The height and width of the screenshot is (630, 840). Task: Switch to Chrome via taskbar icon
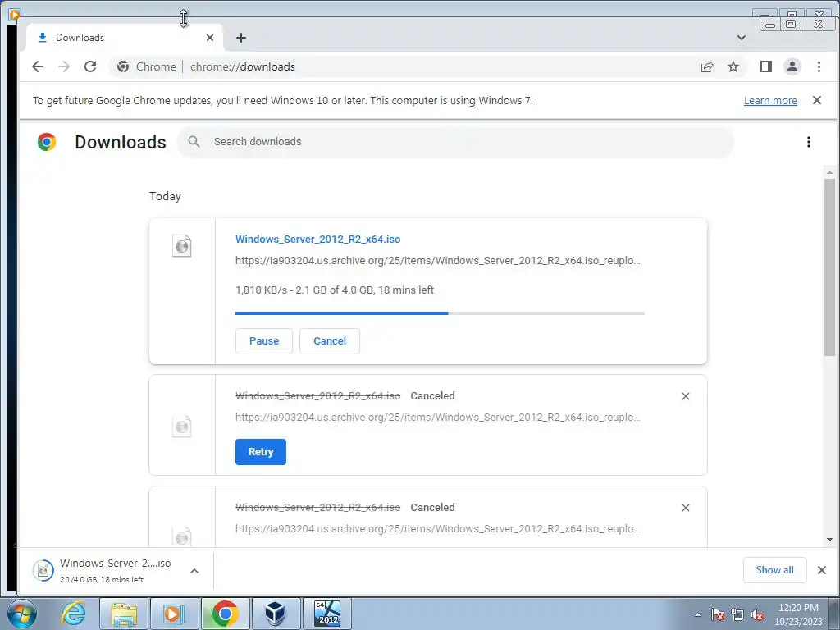pos(226,614)
